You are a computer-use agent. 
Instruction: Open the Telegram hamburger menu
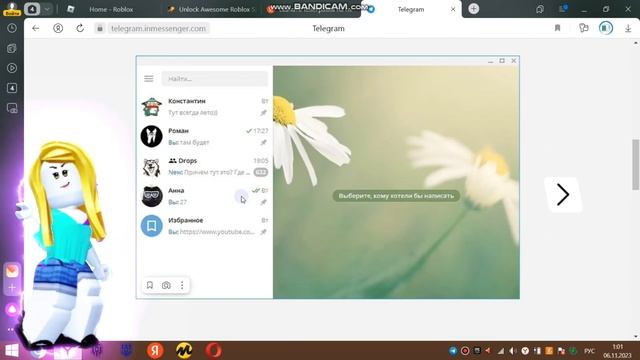[149, 79]
